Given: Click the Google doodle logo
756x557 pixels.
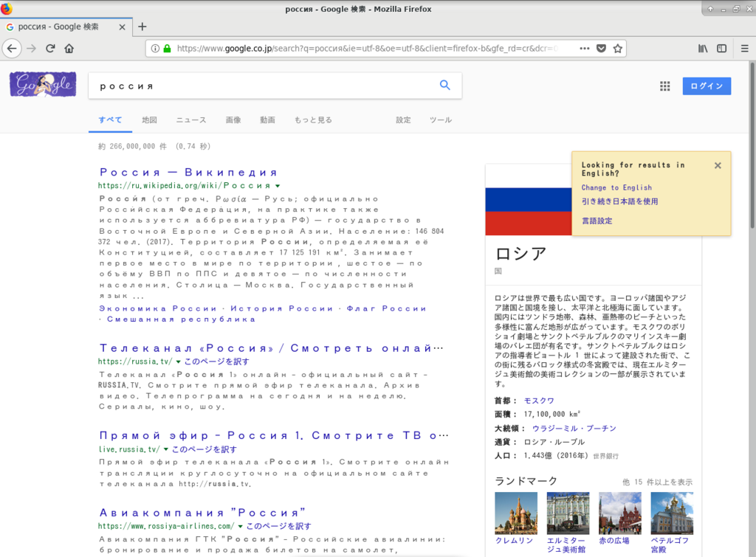Looking at the screenshot, I should [42, 84].
